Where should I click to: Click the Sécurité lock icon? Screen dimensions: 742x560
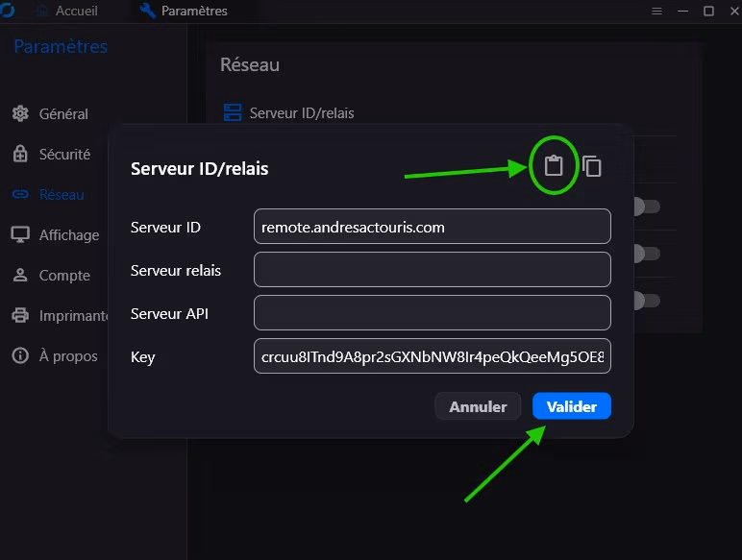pyautogui.click(x=20, y=154)
